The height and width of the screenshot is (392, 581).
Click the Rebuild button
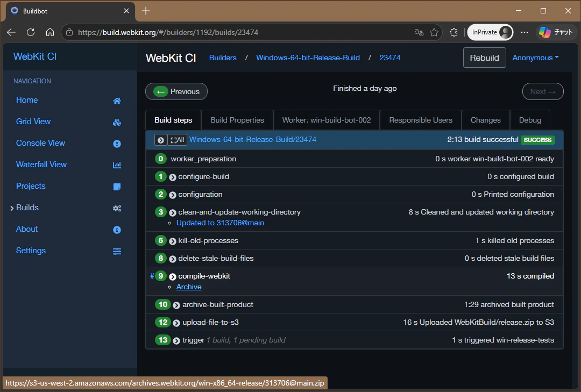click(x=484, y=58)
